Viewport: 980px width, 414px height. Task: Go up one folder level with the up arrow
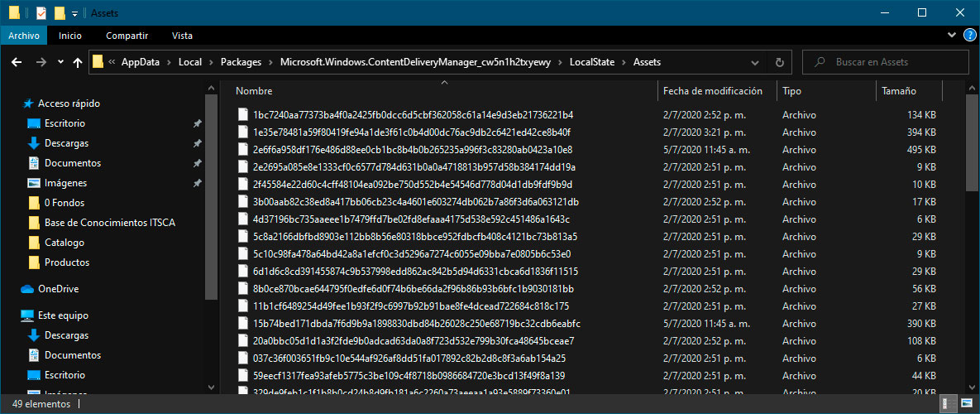tap(78, 62)
